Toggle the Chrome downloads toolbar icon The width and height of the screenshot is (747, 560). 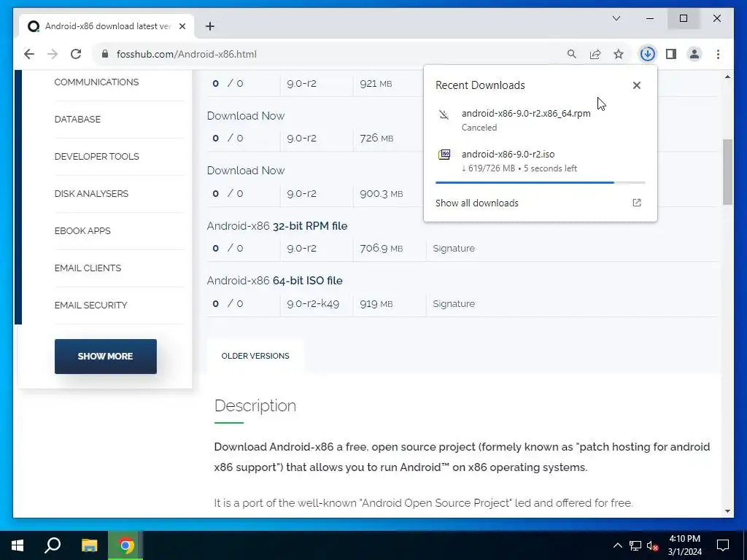click(x=648, y=54)
